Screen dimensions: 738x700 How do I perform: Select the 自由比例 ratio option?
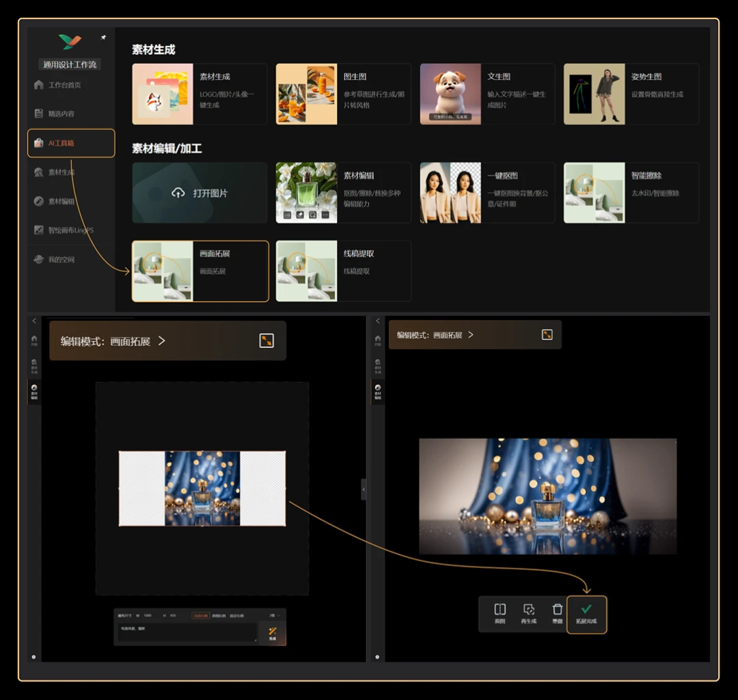(200, 615)
